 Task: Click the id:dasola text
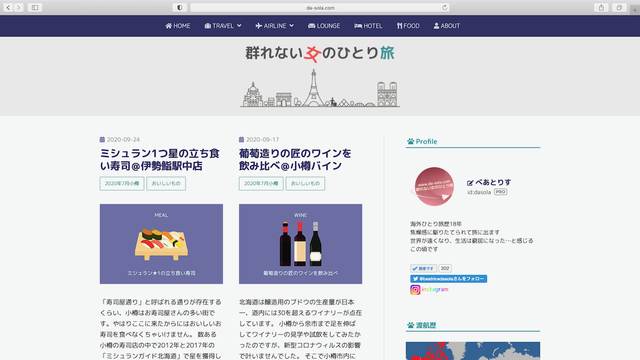(x=479, y=192)
